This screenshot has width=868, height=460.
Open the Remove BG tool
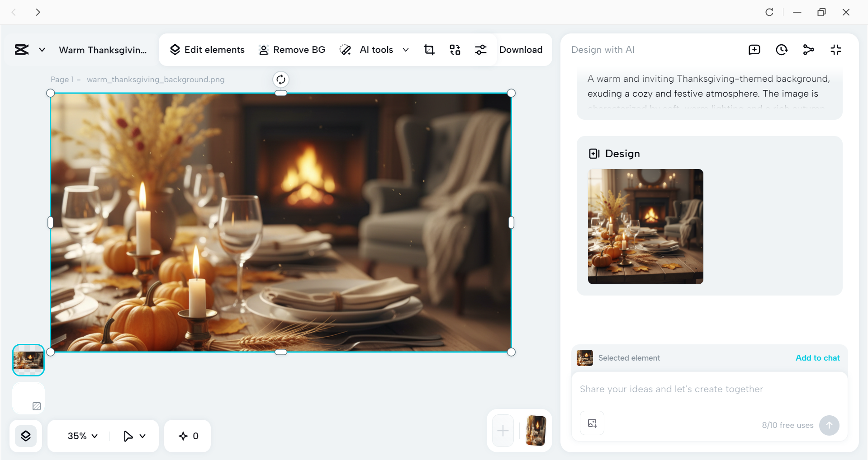[x=292, y=50]
